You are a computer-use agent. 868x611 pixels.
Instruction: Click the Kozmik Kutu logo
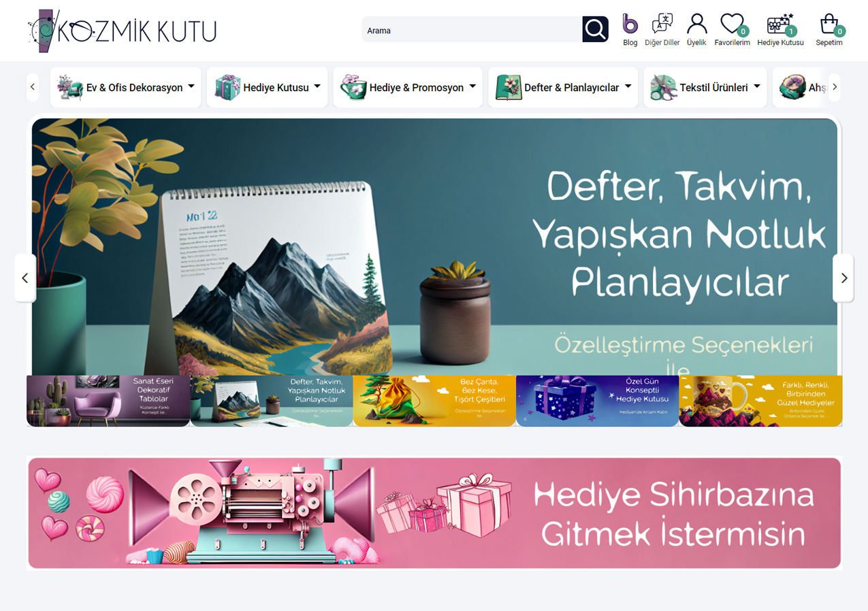[x=123, y=31]
